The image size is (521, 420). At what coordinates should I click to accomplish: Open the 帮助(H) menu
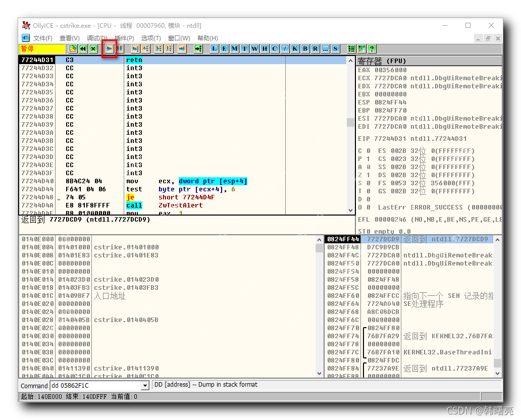click(207, 38)
